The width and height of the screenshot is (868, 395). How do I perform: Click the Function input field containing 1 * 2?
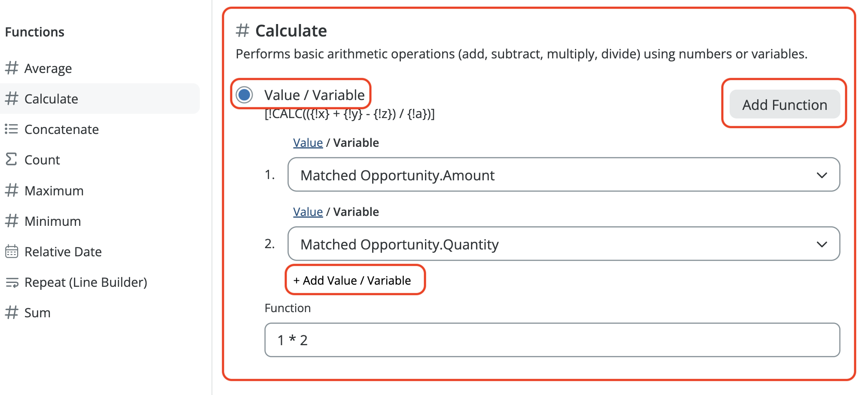(552, 340)
